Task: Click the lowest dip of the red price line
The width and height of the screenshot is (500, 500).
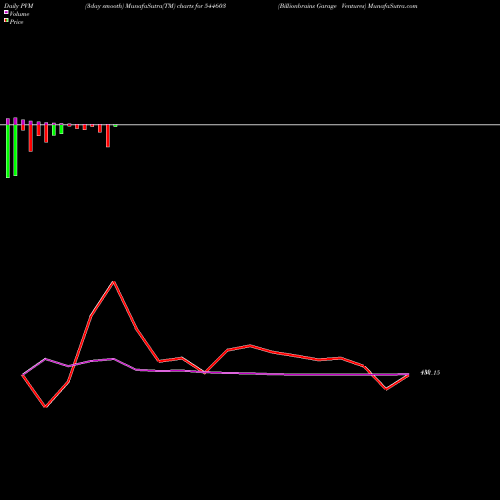Action: point(45,407)
